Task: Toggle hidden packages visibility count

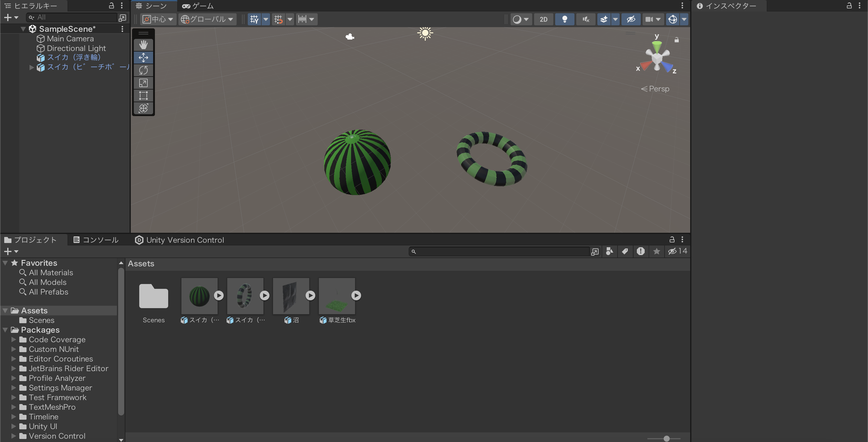Action: point(678,251)
